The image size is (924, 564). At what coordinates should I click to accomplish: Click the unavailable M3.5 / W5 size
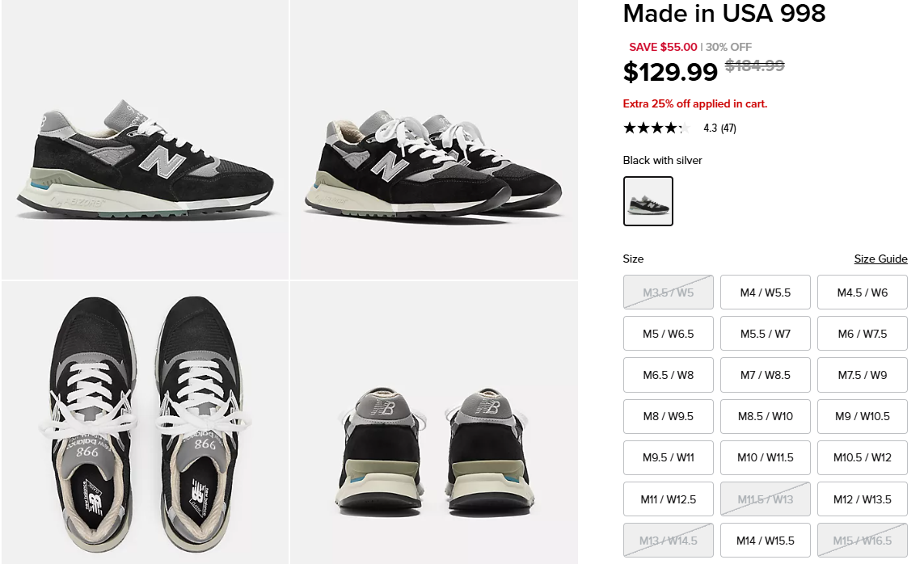click(x=668, y=293)
